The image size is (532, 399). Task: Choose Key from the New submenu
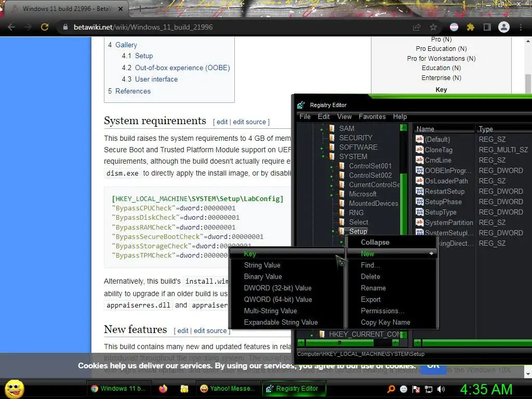(x=287, y=254)
